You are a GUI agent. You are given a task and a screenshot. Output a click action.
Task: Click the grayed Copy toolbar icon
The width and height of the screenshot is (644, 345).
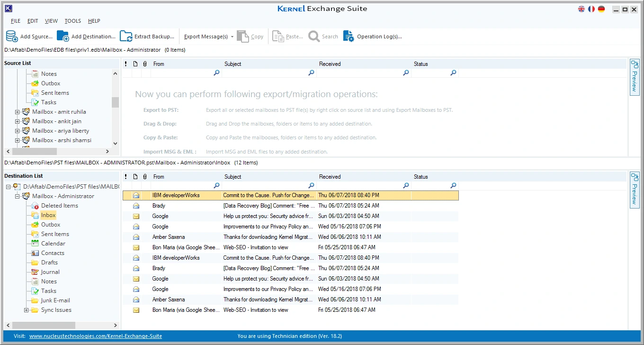tap(242, 36)
